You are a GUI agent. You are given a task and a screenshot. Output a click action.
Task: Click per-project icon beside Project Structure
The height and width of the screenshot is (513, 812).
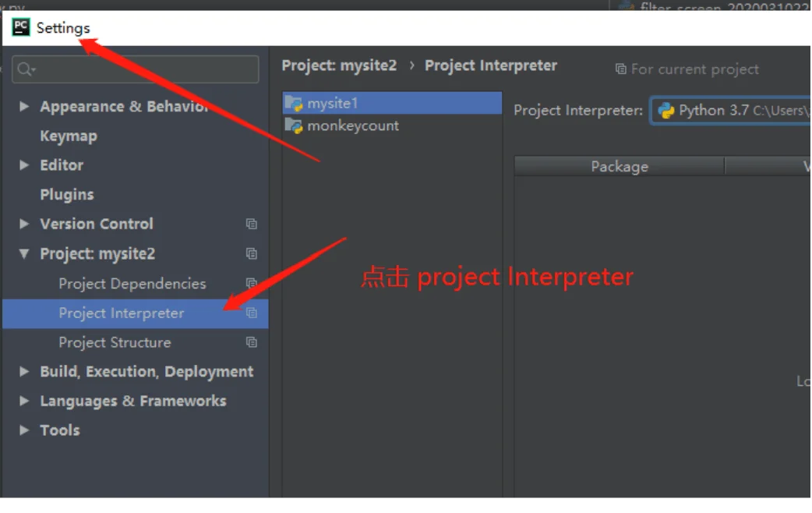(x=251, y=342)
